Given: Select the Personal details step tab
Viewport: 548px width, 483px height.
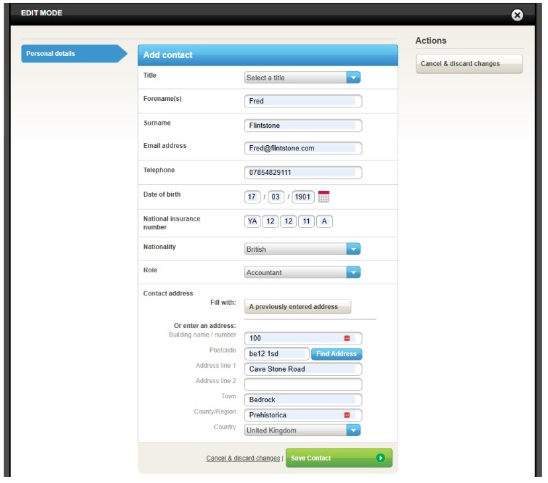Looking at the screenshot, I should tap(74, 54).
